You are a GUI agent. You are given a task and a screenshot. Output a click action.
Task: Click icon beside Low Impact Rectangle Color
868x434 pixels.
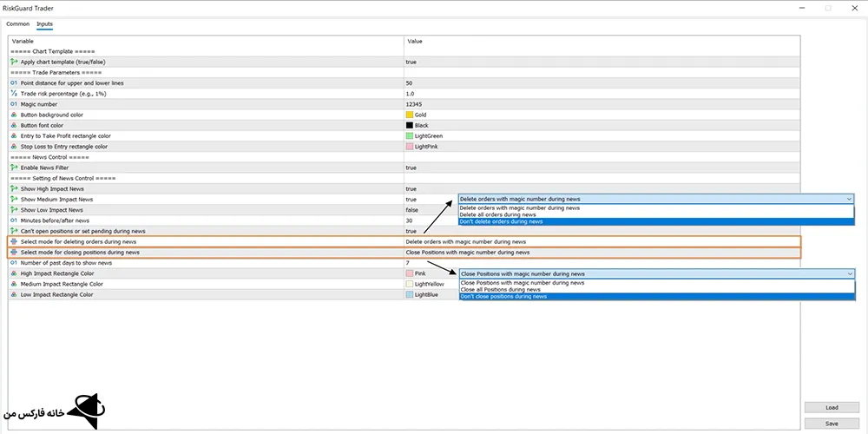tap(14, 294)
